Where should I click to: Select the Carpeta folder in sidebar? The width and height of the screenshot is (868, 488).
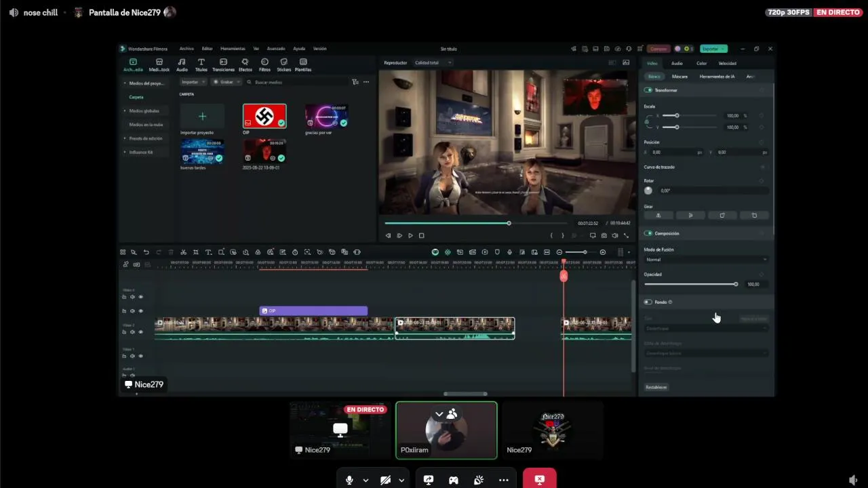pos(136,97)
